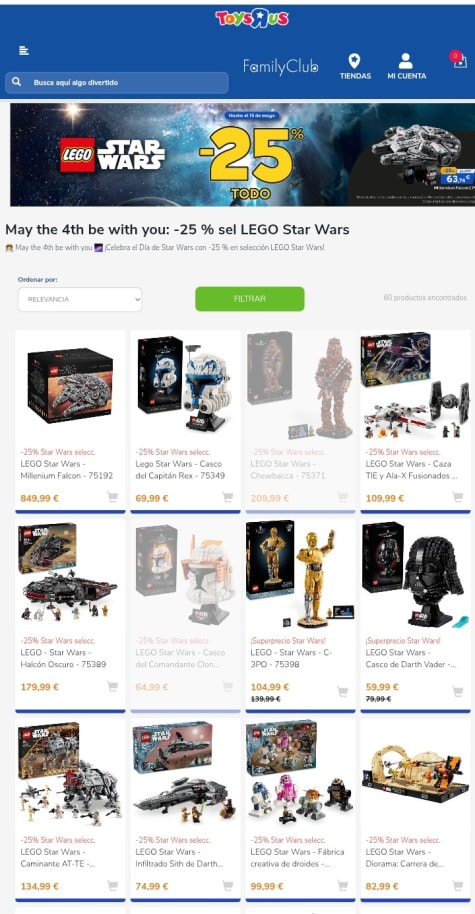Open the Caza TIE y Ala-X product image

[415, 386]
